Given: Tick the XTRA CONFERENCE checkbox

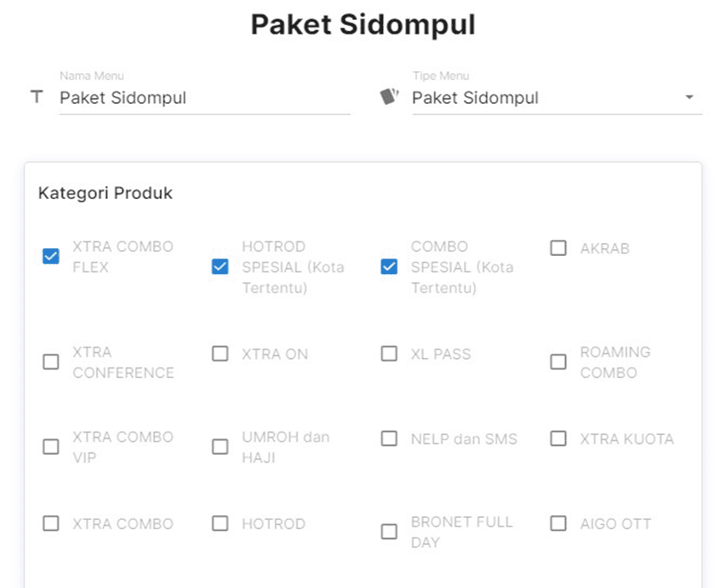Looking at the screenshot, I should [51, 361].
